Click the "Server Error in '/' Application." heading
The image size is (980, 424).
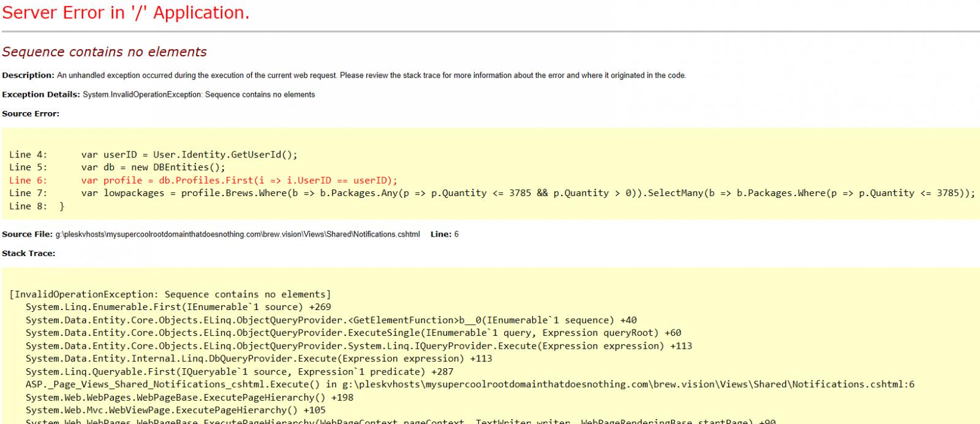click(x=126, y=13)
